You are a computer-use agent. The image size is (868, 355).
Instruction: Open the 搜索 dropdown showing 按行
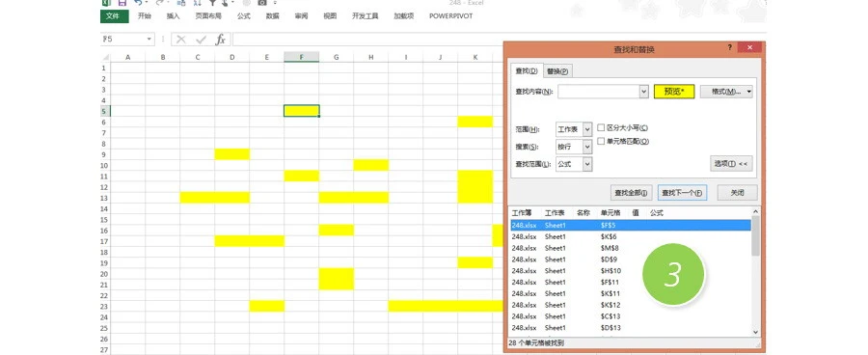coord(574,147)
